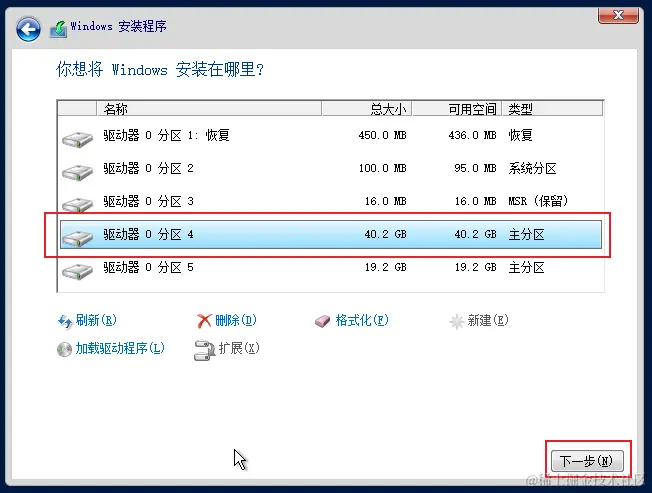
Task: Click 主分区 type in partition 5 row
Action: [x=526, y=267]
